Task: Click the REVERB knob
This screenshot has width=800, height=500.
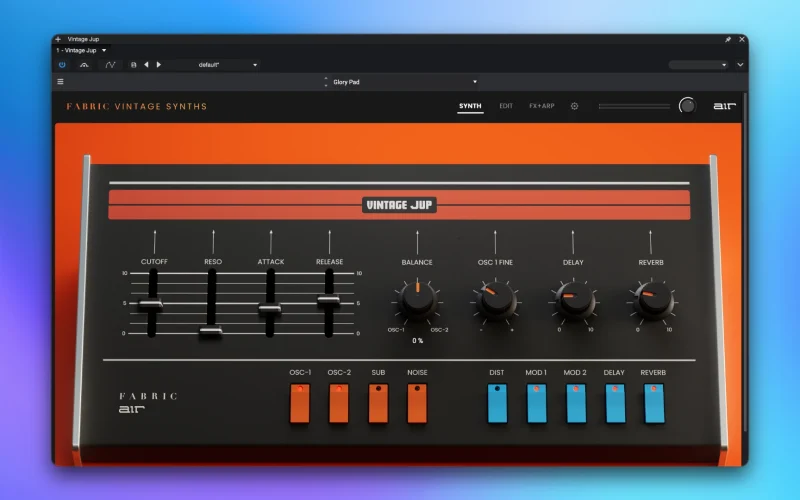Action: 653,300
